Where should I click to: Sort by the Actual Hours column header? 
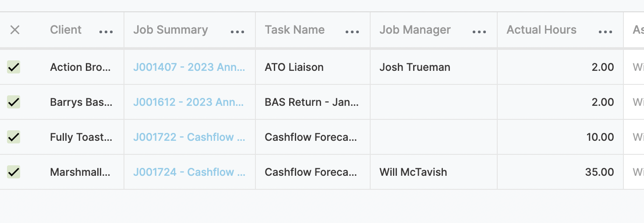click(x=541, y=30)
